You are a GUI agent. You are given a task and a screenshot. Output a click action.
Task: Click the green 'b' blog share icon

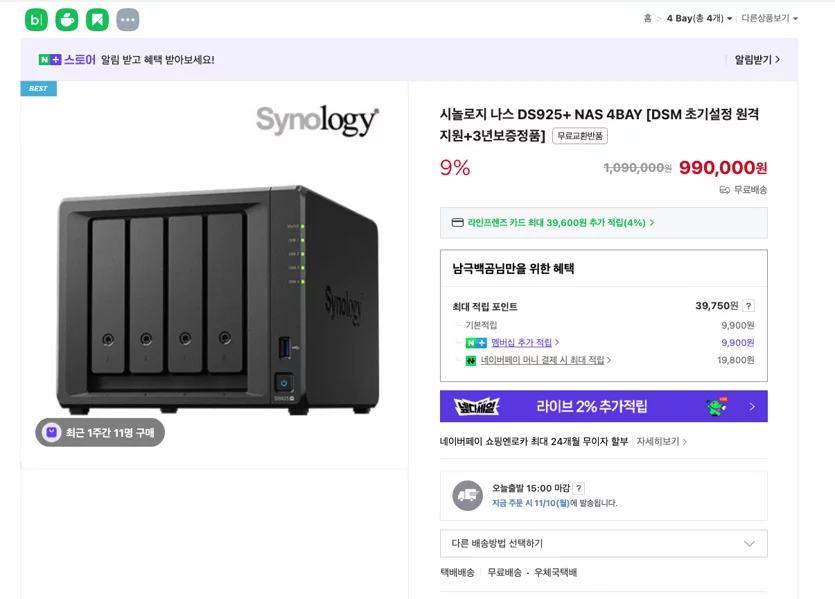point(36,20)
